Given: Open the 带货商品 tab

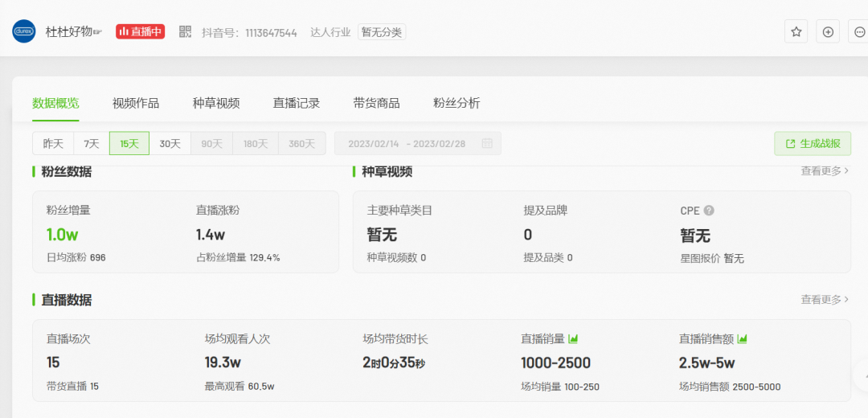Looking at the screenshot, I should pyautogui.click(x=376, y=103).
